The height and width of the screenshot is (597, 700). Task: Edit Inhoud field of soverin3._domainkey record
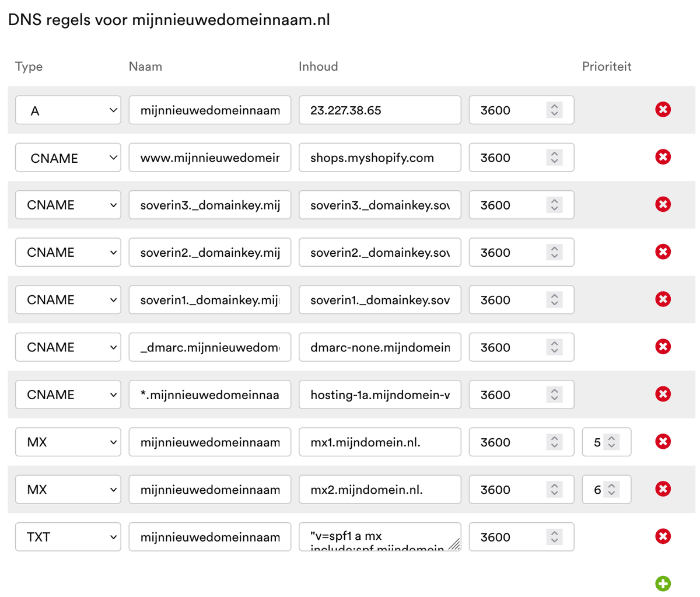tap(380, 205)
